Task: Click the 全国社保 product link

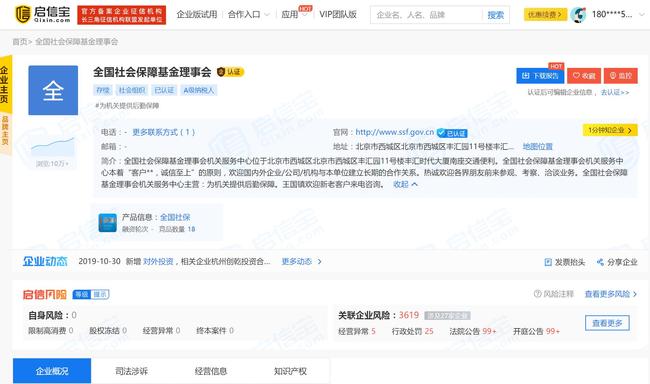Action: click(x=175, y=217)
